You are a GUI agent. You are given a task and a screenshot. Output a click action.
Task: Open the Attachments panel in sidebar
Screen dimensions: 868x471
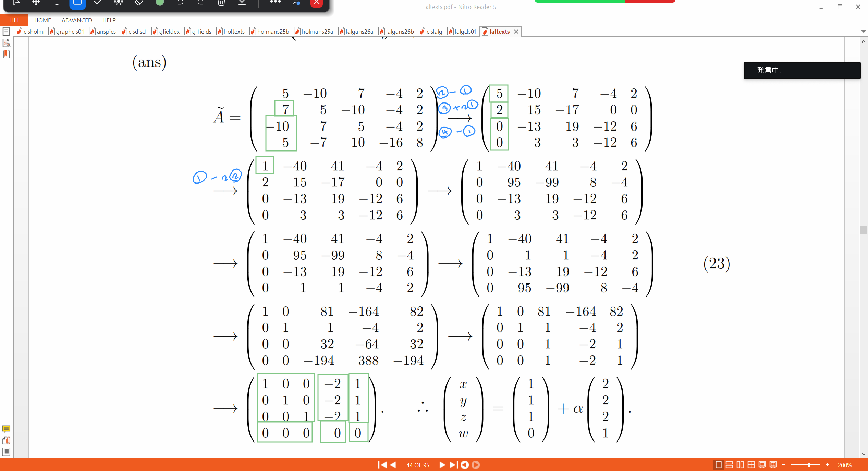click(6, 440)
